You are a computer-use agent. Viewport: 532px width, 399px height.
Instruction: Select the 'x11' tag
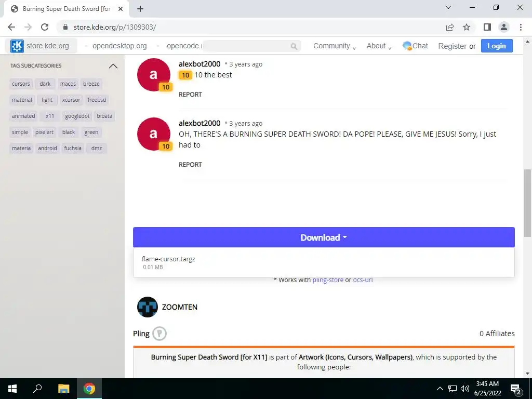[x=50, y=116]
